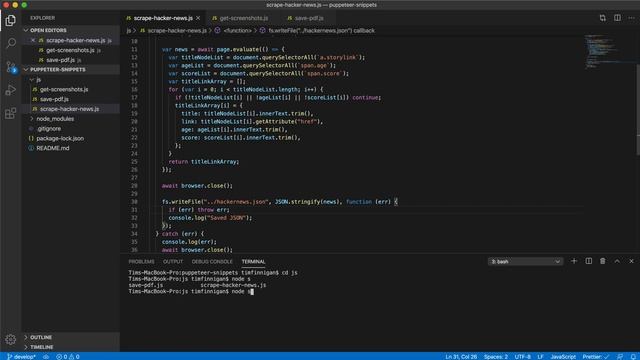This screenshot has width=640, height=360.
Task: Open the Output panel tab
Action: (173, 262)
